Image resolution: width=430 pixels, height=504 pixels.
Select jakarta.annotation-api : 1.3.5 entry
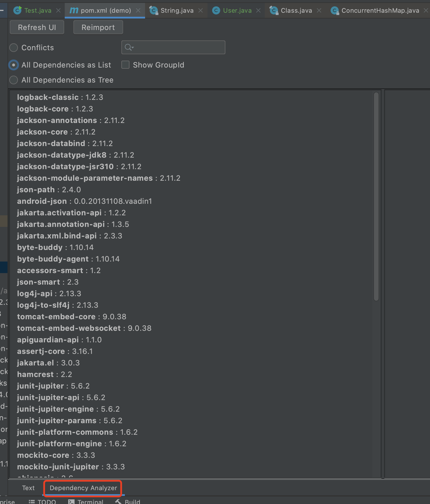pyautogui.click(x=73, y=224)
